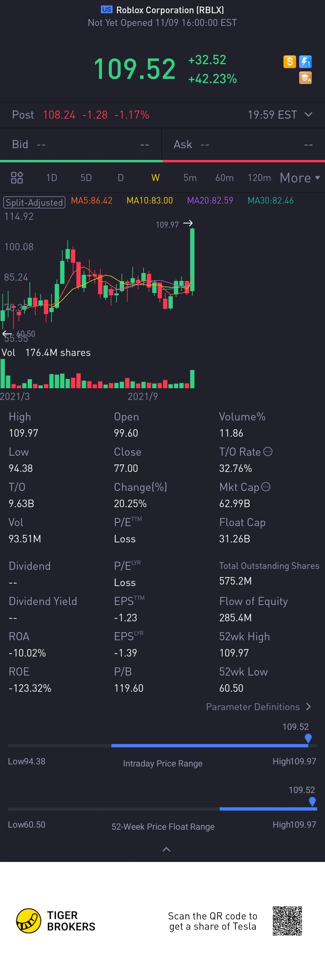This screenshot has height=980, width=325.
Task: Tap the latest green weekly candlestick
Action: pyautogui.click(x=192, y=261)
